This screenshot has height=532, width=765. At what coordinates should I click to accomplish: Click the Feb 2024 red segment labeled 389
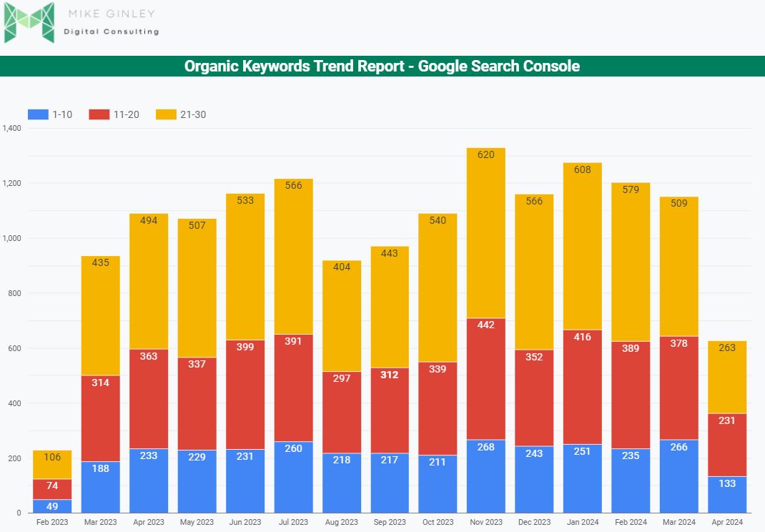coord(631,395)
